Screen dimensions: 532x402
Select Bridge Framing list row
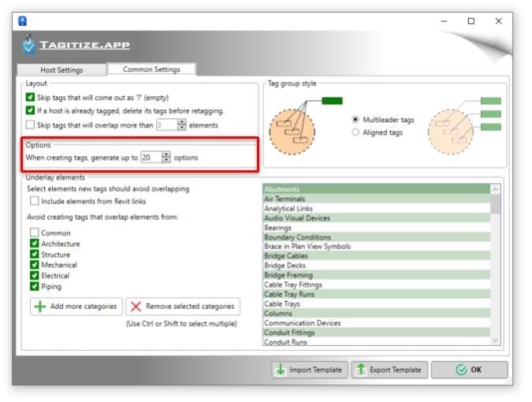coord(377,275)
